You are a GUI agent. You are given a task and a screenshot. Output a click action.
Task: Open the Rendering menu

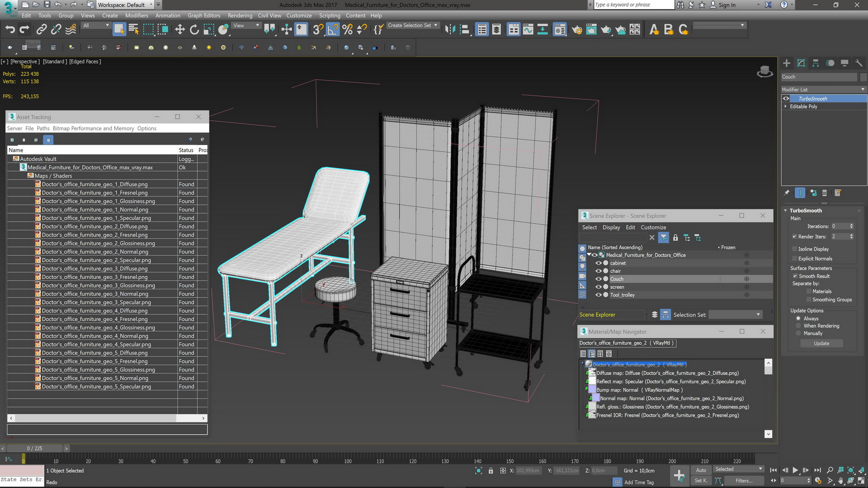(x=240, y=15)
